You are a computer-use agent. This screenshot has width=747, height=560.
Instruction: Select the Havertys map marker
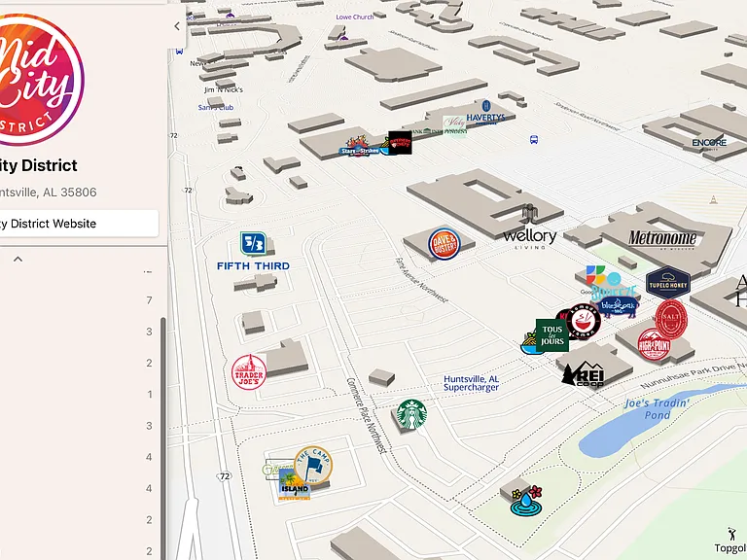[485, 113]
